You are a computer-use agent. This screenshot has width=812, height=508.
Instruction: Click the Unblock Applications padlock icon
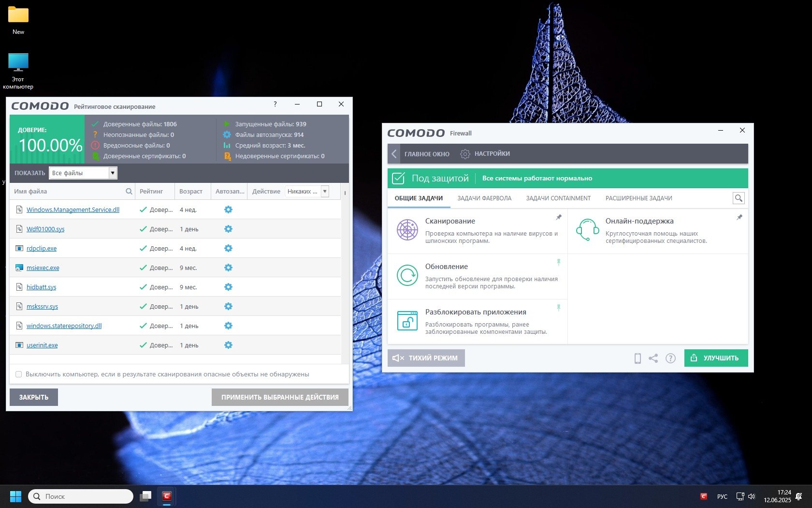coord(407,321)
